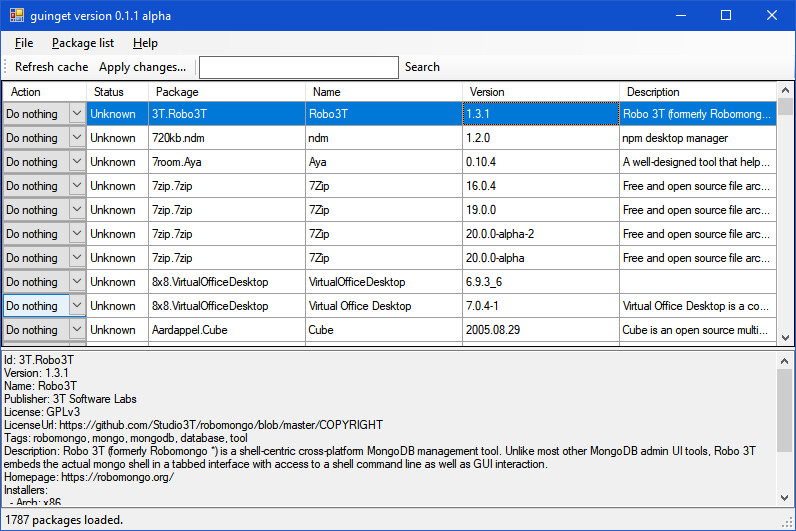Click the version cell 7.0.4-1
796x531 pixels.
(541, 306)
